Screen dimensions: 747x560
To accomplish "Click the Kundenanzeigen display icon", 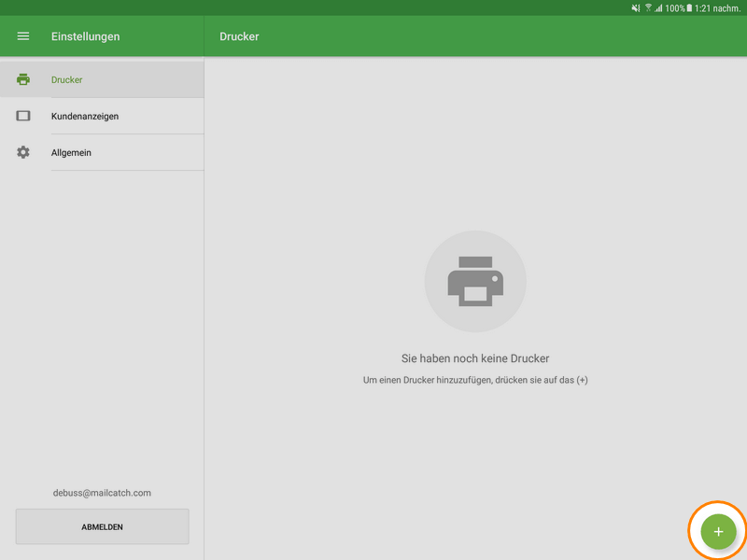I will tap(23, 116).
